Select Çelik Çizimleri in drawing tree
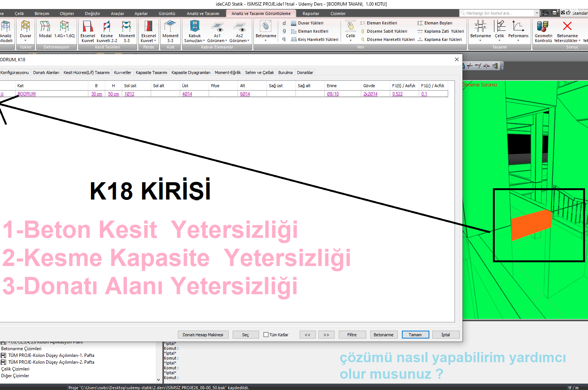Screen dimensions: 588x390 coord(15,369)
